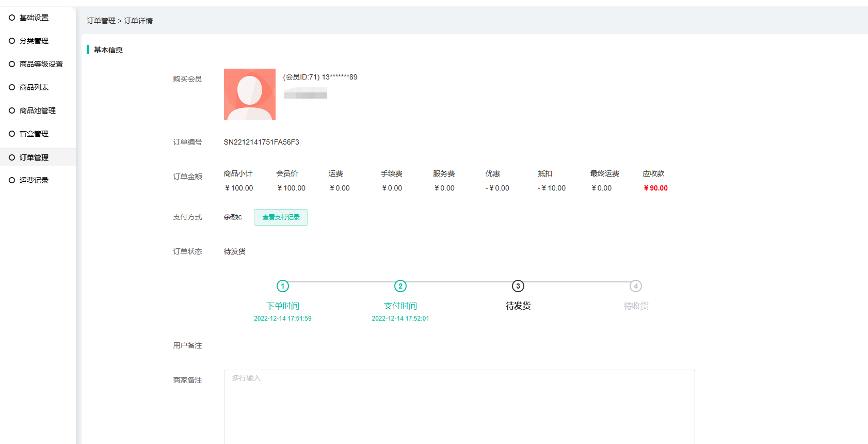
Task: Click step 1 circle for 下单时间
Action: [283, 286]
